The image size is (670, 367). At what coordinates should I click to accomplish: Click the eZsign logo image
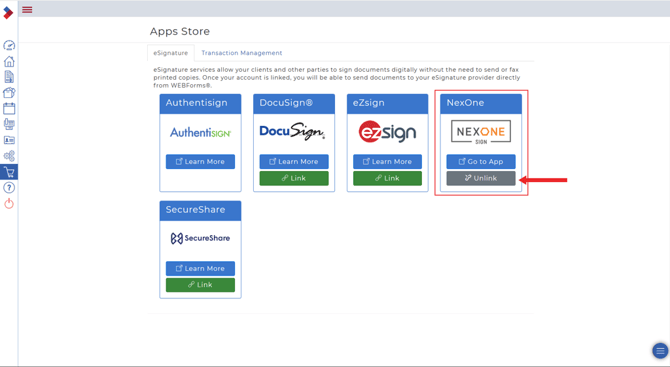pos(387,132)
